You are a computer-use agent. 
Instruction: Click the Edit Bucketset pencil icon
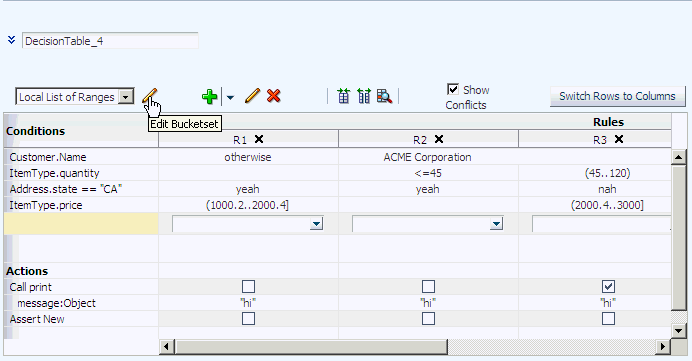[x=150, y=95]
